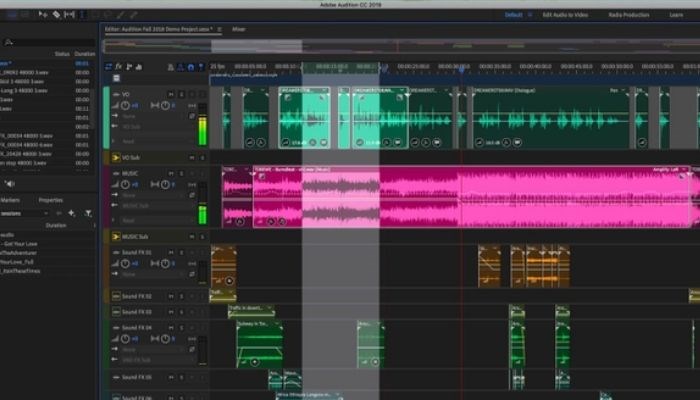Click the search icon in Files panel
This screenshot has height=400, width=700.
[x=8, y=41]
